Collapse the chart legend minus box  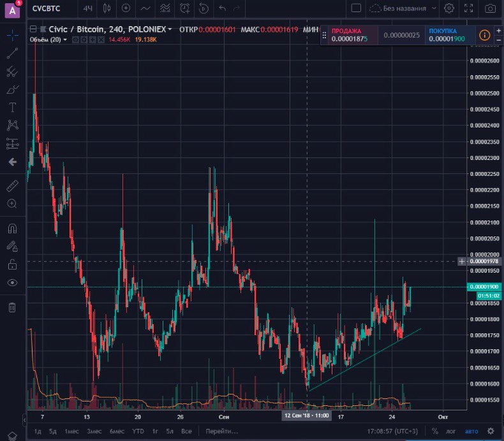(33, 29)
